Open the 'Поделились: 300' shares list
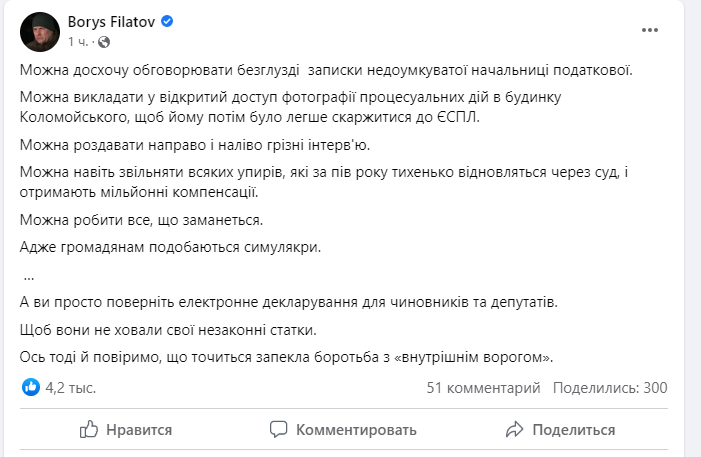Image resolution: width=701 pixels, height=457 pixels. click(610, 388)
